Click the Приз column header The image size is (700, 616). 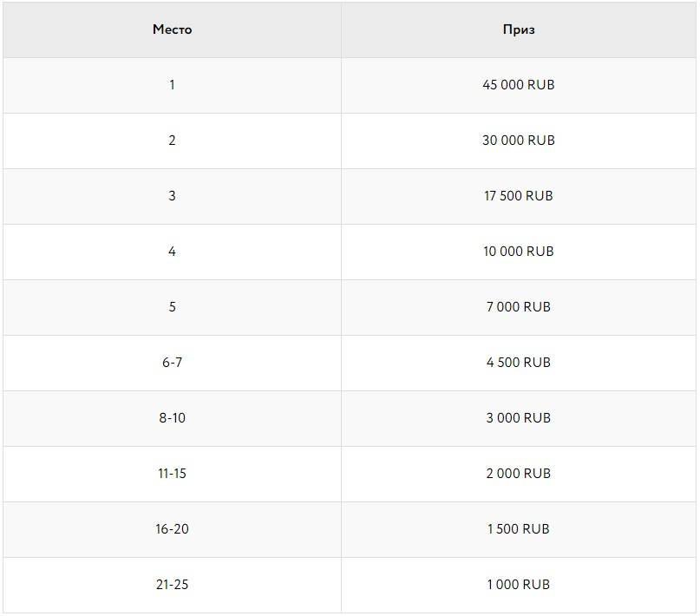[519, 29]
